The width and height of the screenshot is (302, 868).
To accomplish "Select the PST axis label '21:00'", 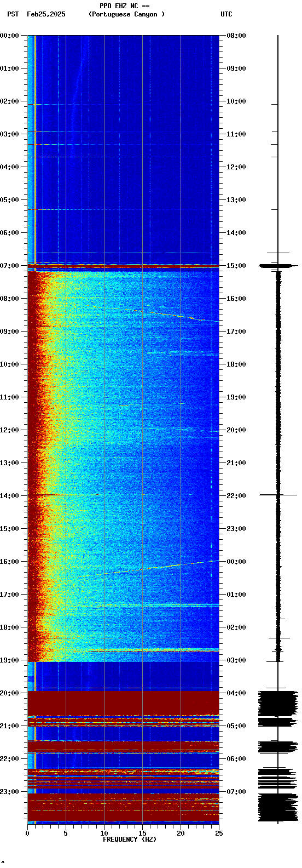I will point(9,726).
